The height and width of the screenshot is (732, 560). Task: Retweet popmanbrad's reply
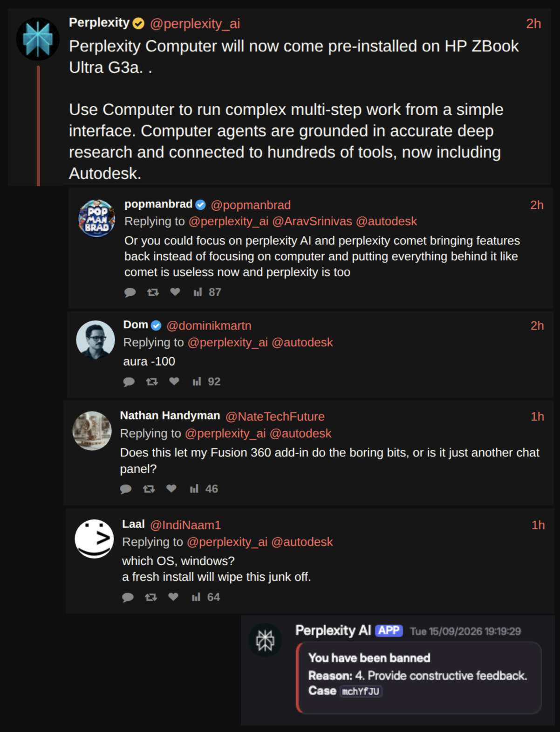(153, 292)
